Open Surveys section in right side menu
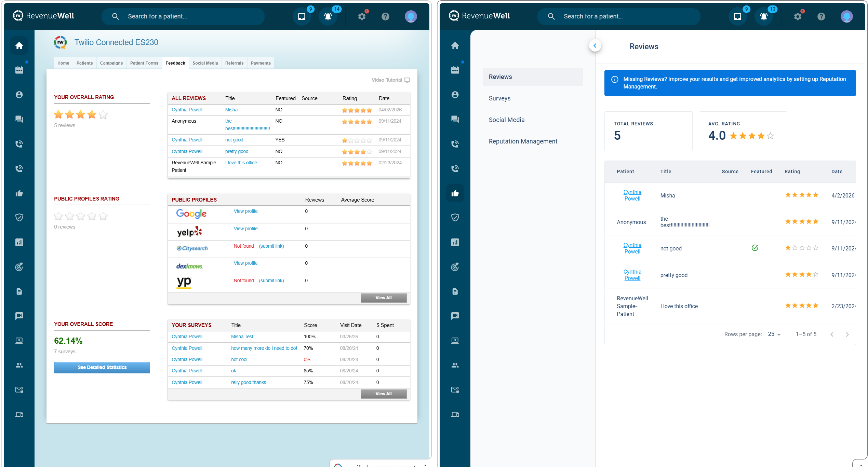Screen dimensions: 868x467 pyautogui.click(x=499, y=98)
